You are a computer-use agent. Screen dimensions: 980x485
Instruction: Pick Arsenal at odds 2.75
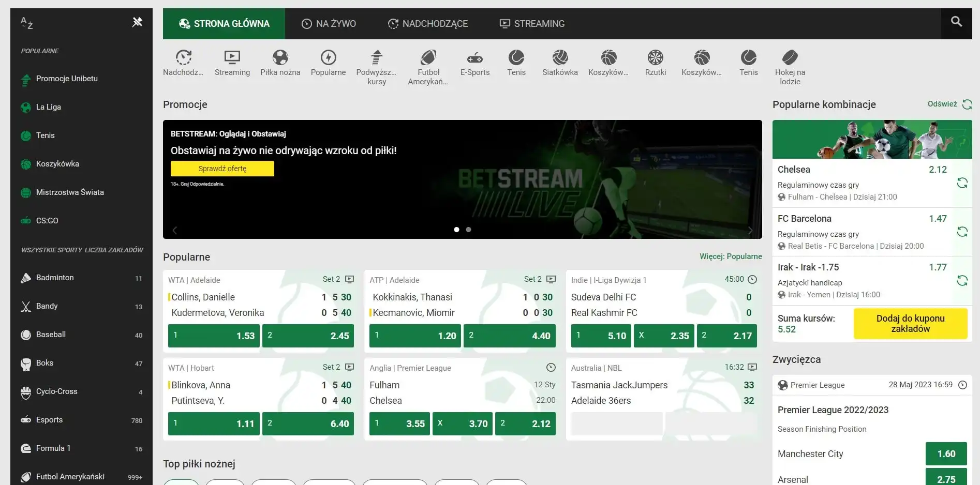pos(946,478)
